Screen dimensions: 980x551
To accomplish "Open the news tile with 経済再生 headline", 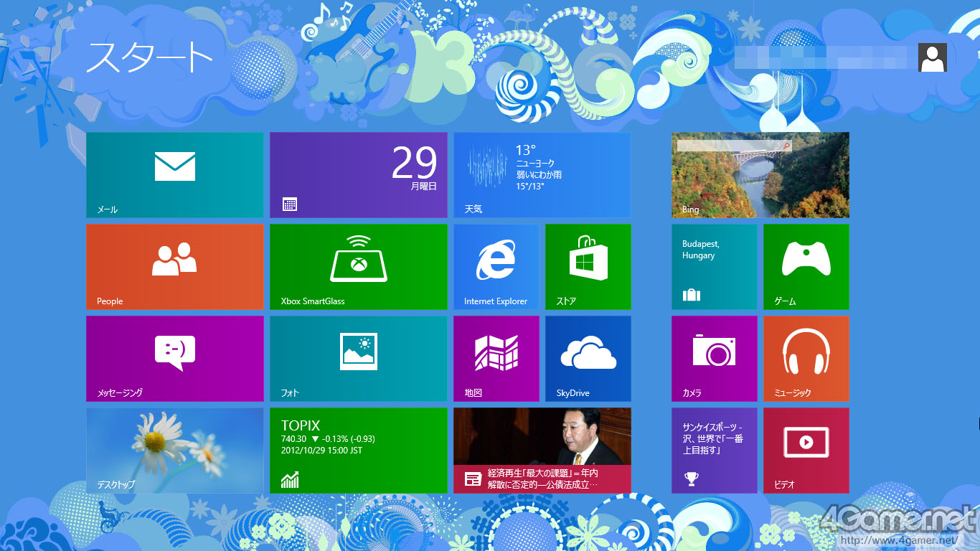I will click(x=542, y=451).
